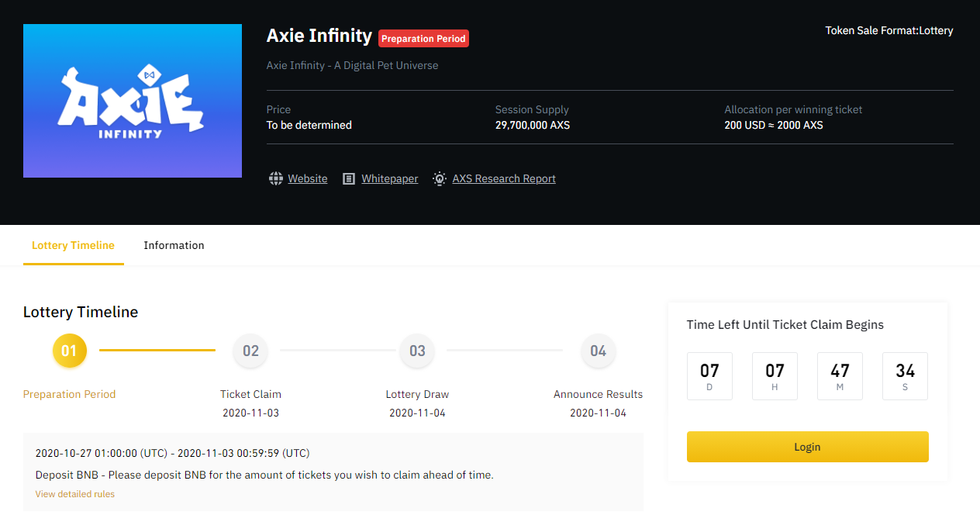Select step 04 Announce Results marker

click(598, 351)
